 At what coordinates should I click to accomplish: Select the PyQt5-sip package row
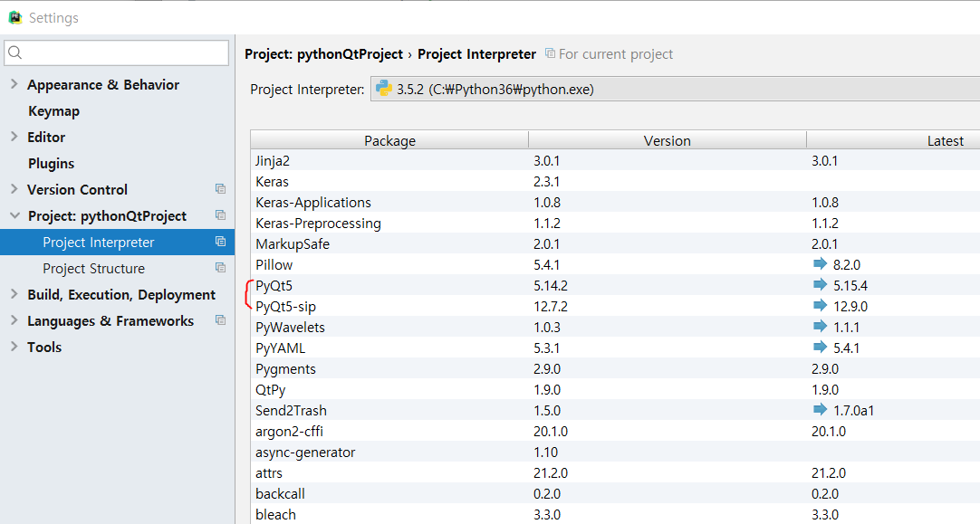point(615,306)
